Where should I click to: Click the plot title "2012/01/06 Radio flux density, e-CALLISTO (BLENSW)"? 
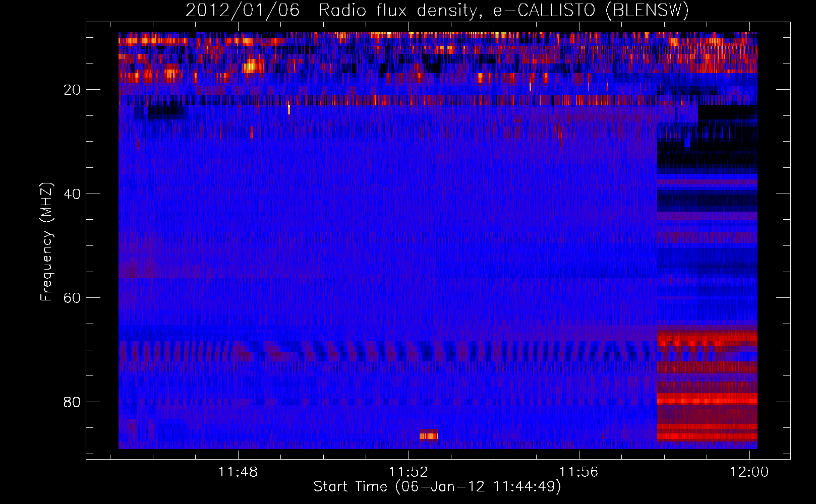coord(437,10)
